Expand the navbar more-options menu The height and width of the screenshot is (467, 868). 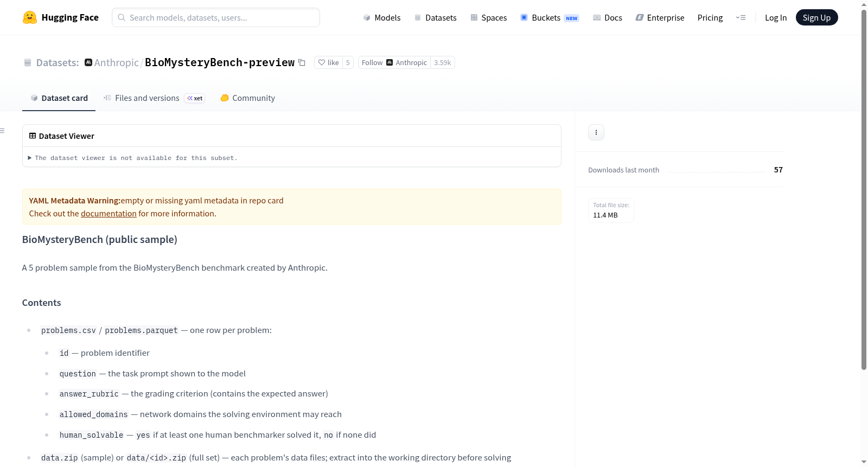click(x=741, y=17)
